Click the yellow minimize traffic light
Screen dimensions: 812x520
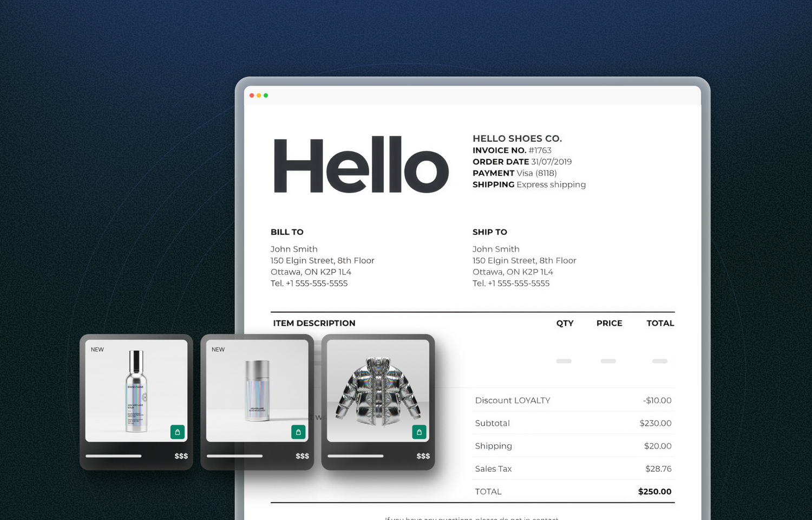pyautogui.click(x=259, y=95)
